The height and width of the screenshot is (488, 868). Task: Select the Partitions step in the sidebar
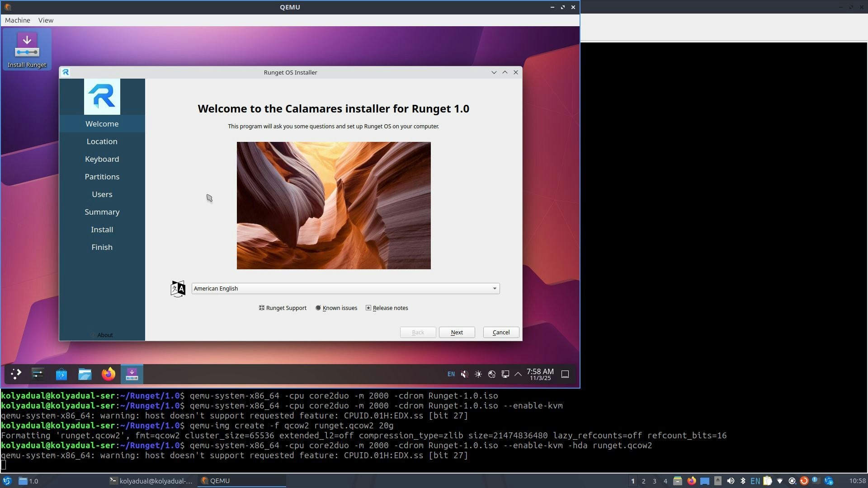102,177
